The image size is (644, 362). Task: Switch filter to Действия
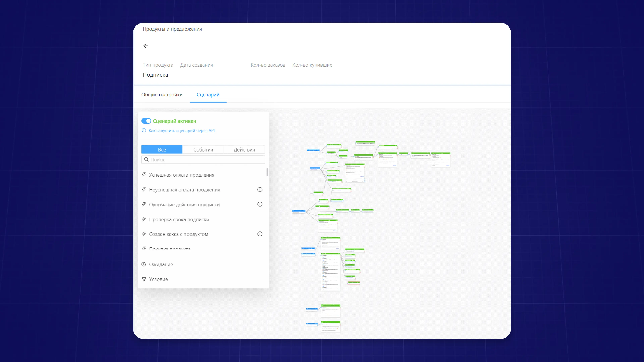(244, 150)
